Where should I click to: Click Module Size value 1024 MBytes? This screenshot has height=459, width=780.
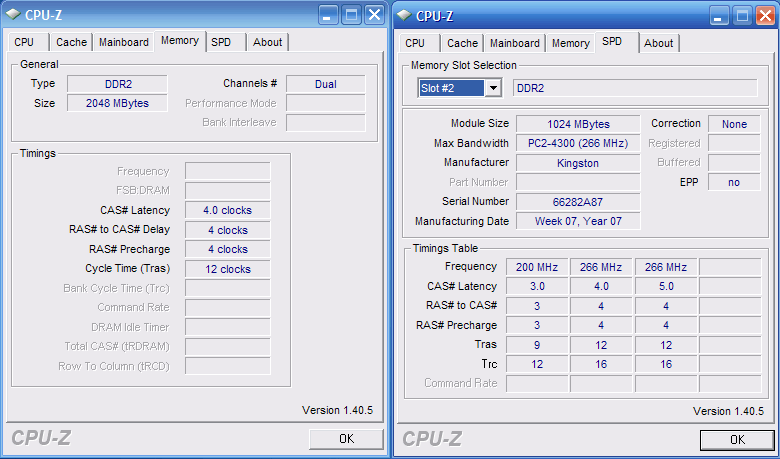[578, 124]
